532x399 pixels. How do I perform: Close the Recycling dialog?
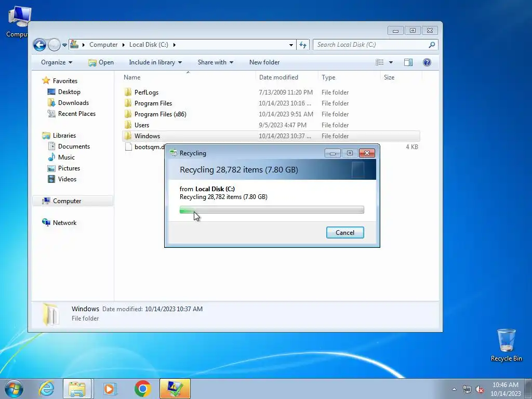coord(367,153)
